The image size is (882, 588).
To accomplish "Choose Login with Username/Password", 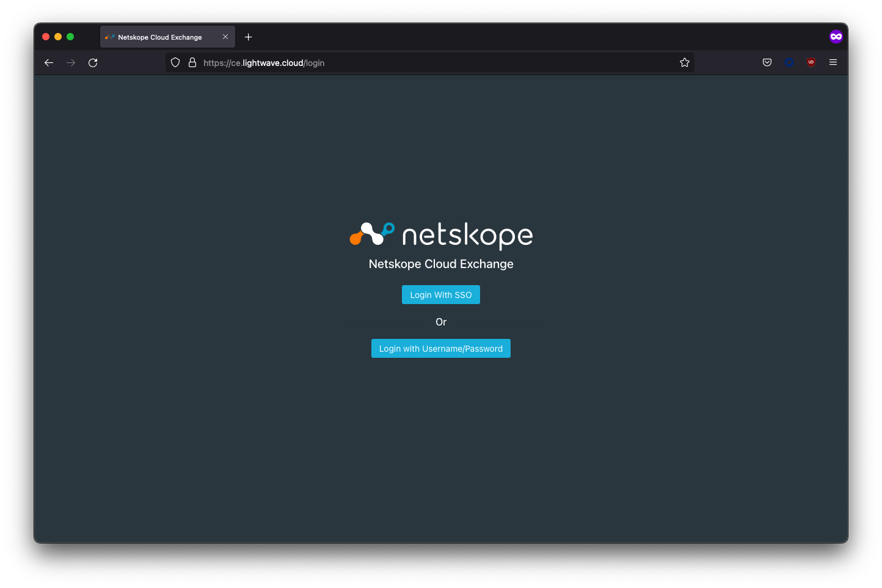I will (x=440, y=349).
